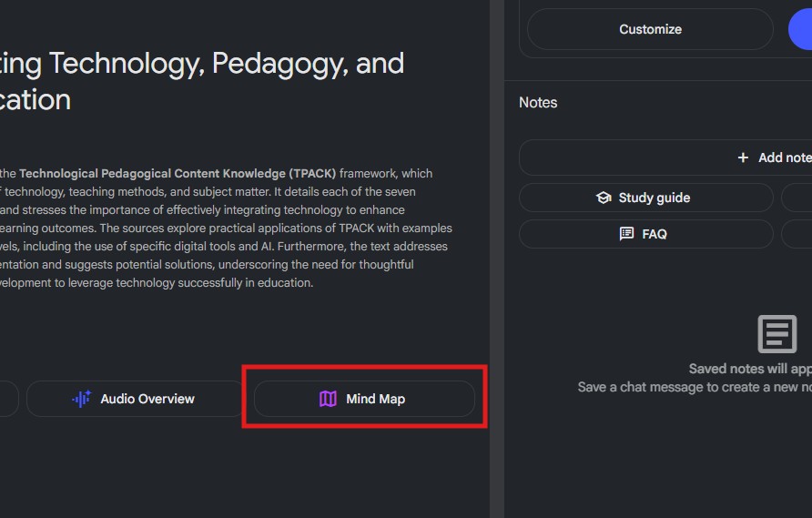
Task: Click the Audio Overview waveform icon
Action: pos(82,399)
